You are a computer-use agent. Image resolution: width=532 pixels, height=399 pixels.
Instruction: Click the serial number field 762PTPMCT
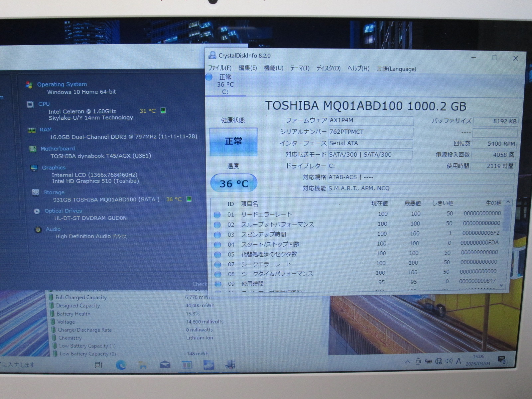(370, 132)
